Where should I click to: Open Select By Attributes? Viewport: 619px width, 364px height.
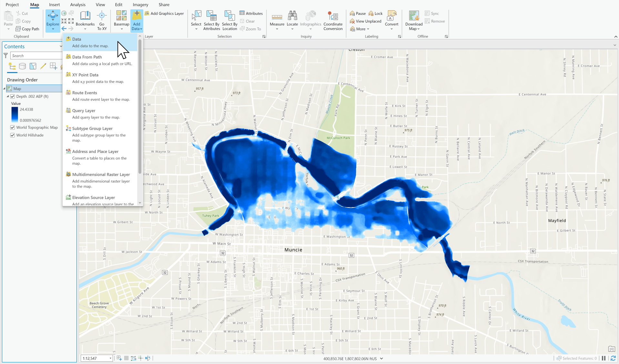[x=211, y=21]
